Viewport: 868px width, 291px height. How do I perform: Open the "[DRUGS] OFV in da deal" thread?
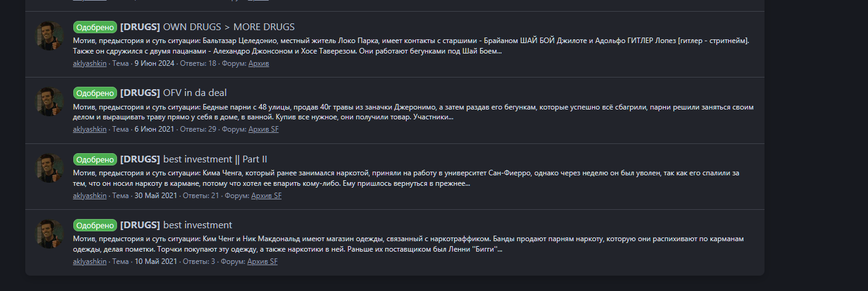pos(173,93)
